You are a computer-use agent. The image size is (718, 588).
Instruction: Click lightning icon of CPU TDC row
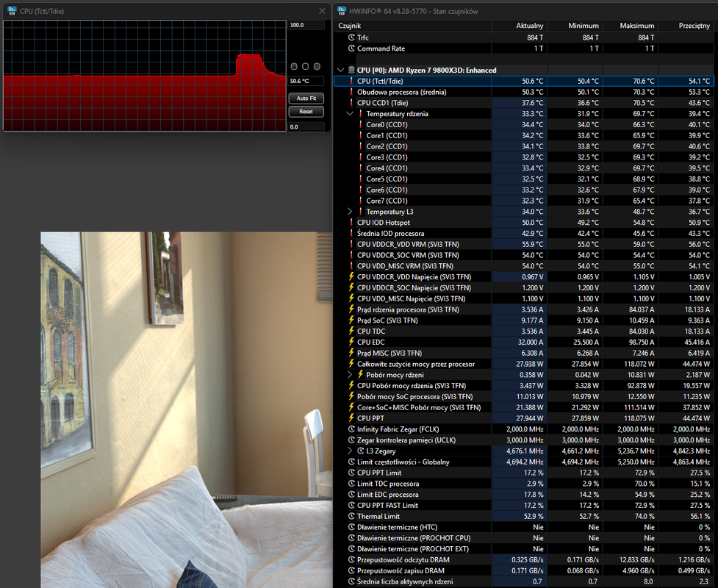point(351,331)
